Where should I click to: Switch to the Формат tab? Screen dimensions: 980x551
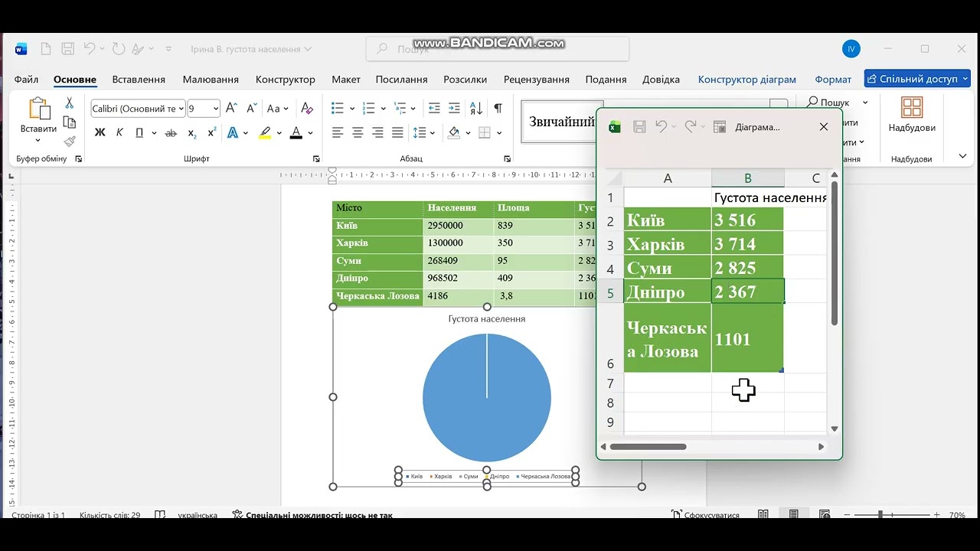click(x=833, y=80)
